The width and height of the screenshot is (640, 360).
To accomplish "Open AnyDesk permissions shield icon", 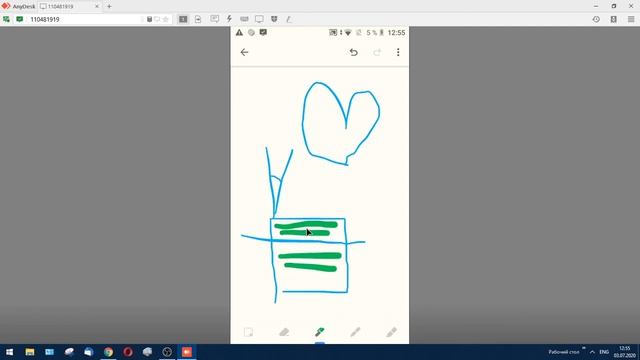I will click(274, 19).
